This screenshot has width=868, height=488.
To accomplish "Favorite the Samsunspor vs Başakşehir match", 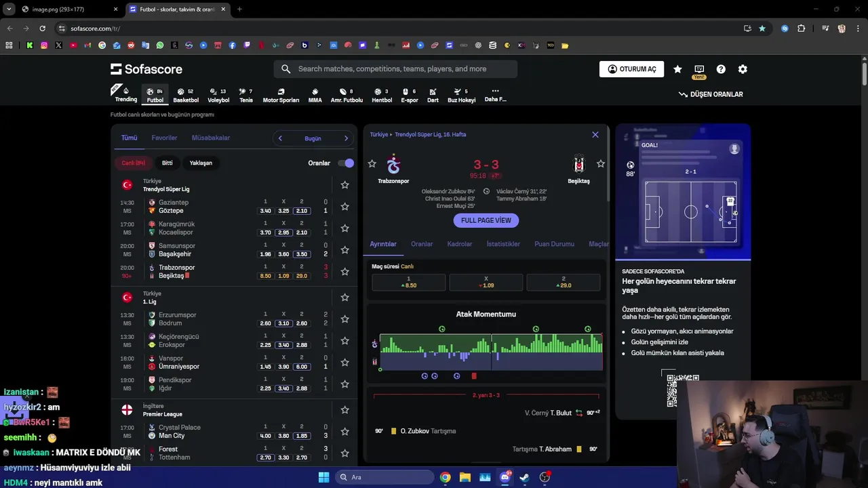I will (x=344, y=250).
